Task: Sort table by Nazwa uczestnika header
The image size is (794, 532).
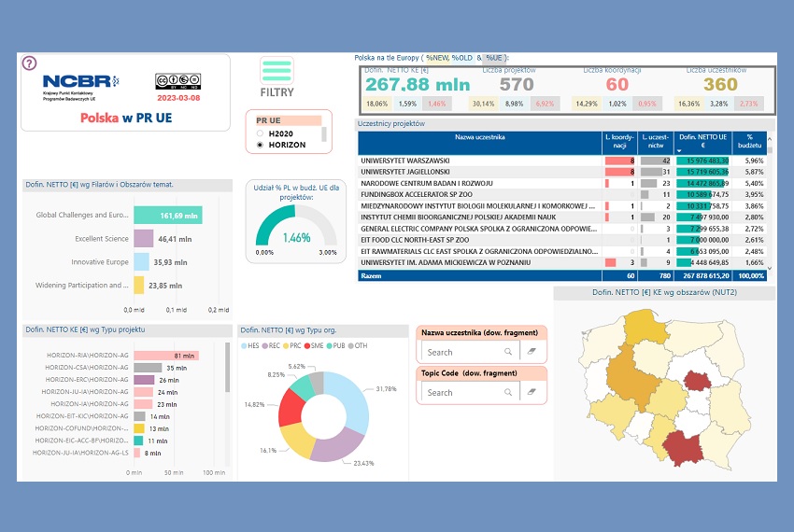Action: tap(480, 137)
